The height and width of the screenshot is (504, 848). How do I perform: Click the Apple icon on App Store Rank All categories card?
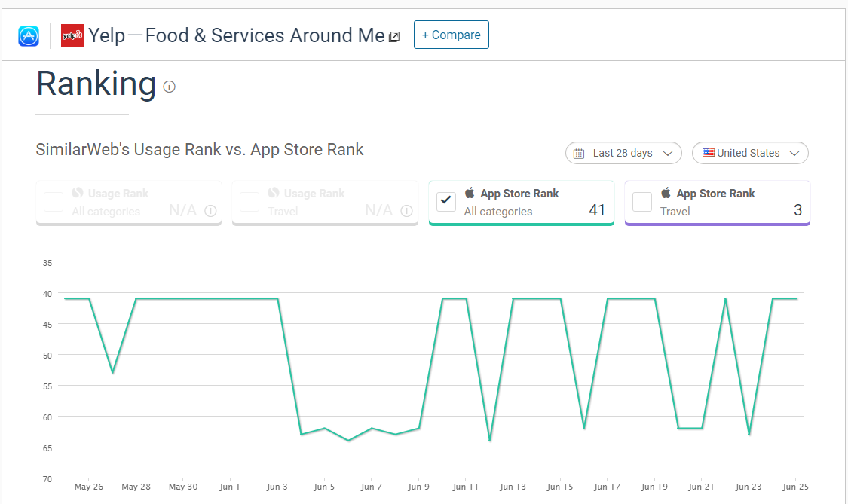click(471, 193)
